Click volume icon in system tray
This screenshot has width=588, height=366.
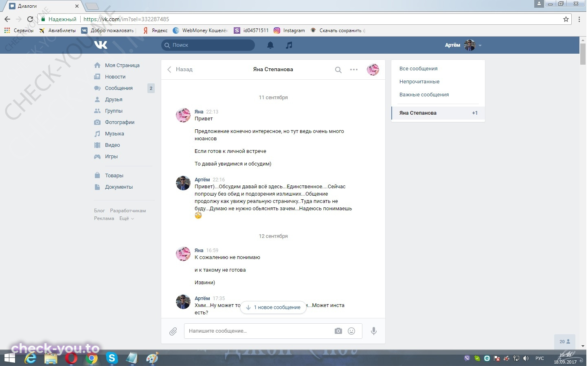526,358
